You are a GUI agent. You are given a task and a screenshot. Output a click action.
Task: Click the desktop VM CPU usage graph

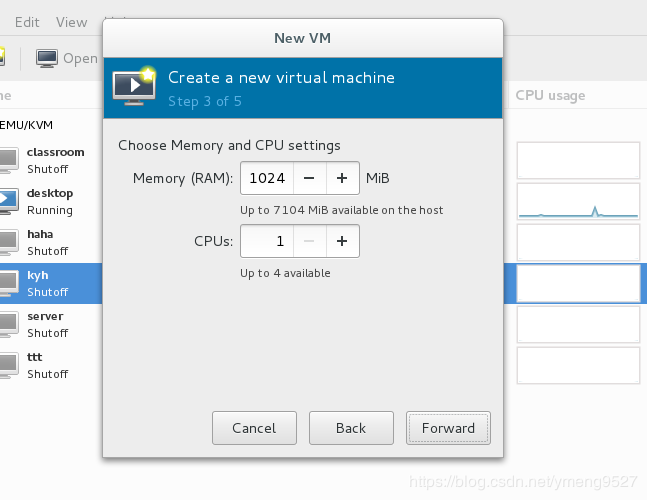[578, 201]
